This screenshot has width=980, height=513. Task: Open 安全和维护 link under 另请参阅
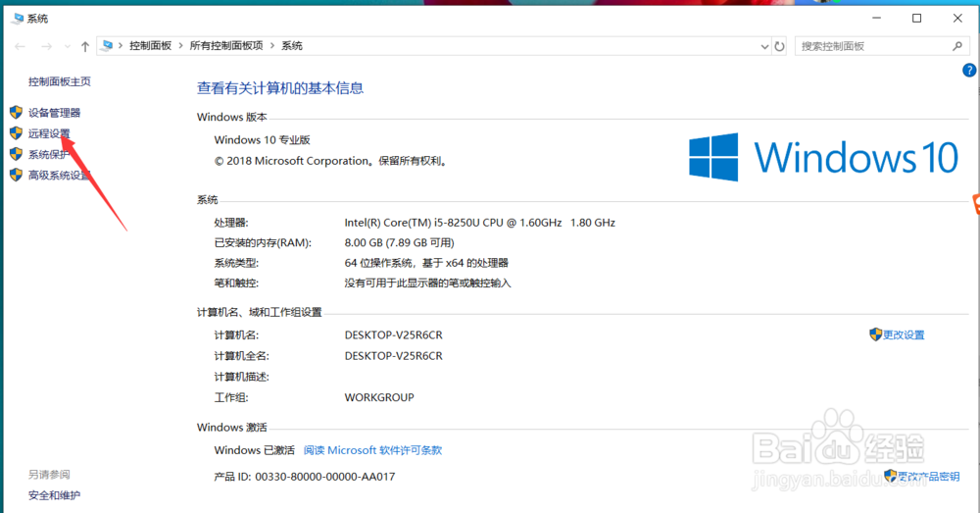[x=54, y=495]
